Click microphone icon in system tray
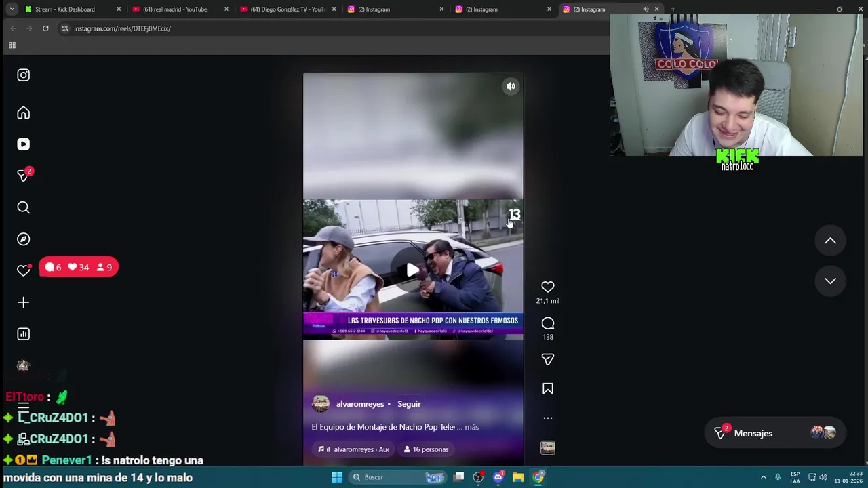Screen dimensions: 868x488 pyautogui.click(x=778, y=477)
